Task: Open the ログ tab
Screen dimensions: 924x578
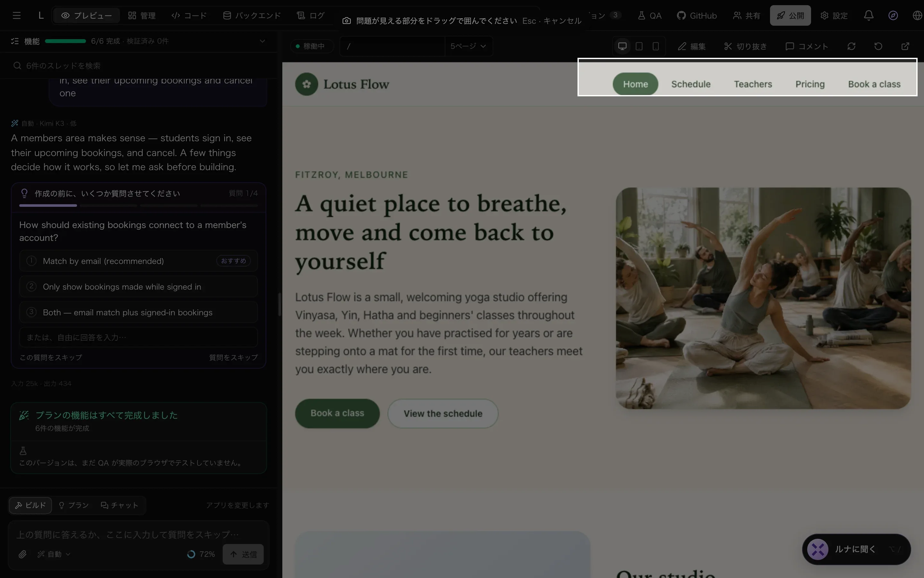Action: (x=311, y=15)
